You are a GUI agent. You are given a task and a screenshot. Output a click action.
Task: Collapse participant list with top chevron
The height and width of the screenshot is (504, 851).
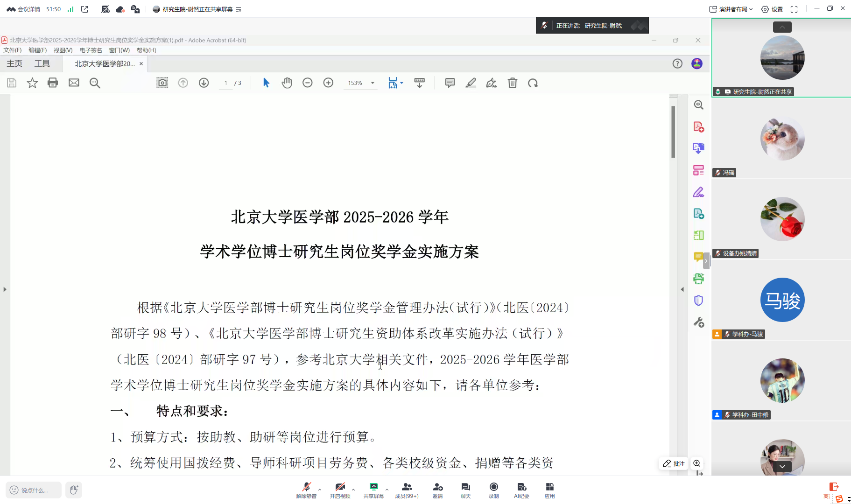tap(782, 27)
